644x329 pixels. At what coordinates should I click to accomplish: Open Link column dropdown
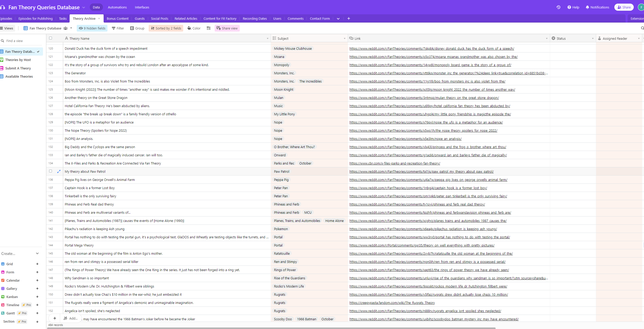547,38
